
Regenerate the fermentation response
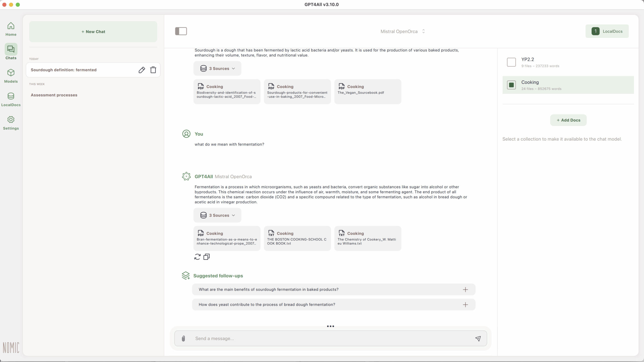point(197,257)
